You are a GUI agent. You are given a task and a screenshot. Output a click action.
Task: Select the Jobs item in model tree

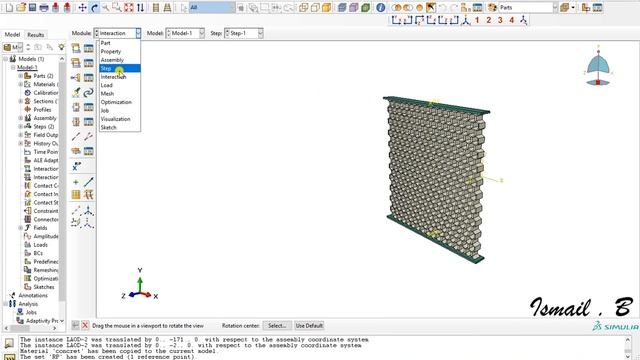[x=31, y=312]
